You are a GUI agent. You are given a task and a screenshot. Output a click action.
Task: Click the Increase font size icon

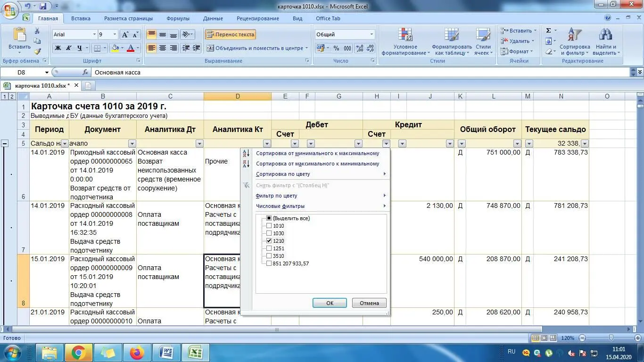point(125,34)
